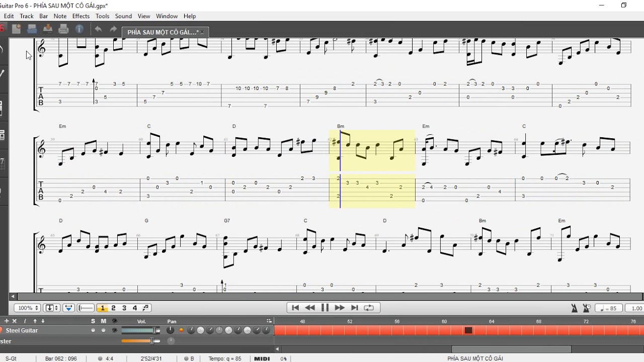Open the 100% zoom selector
This screenshot has width=644, height=362.
pyautogui.click(x=27, y=308)
